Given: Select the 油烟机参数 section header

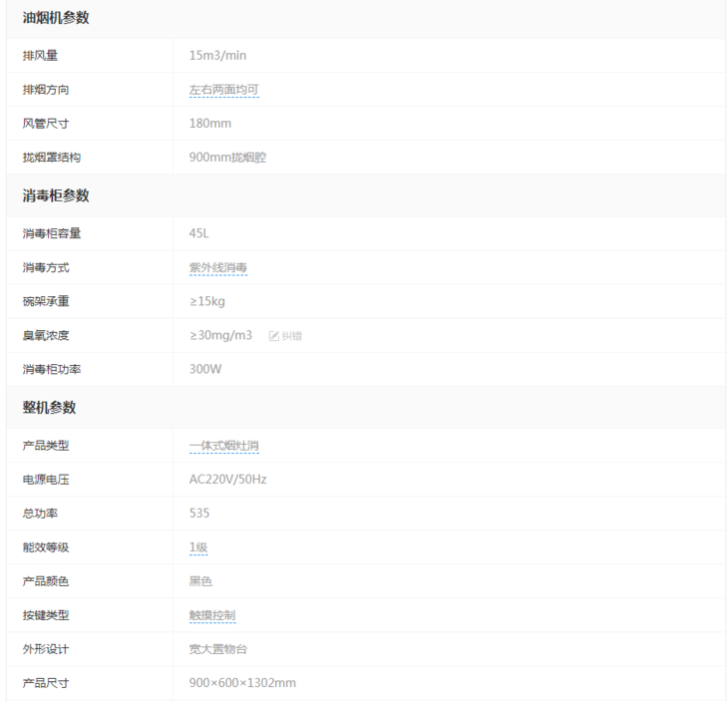Looking at the screenshot, I should point(56,18).
